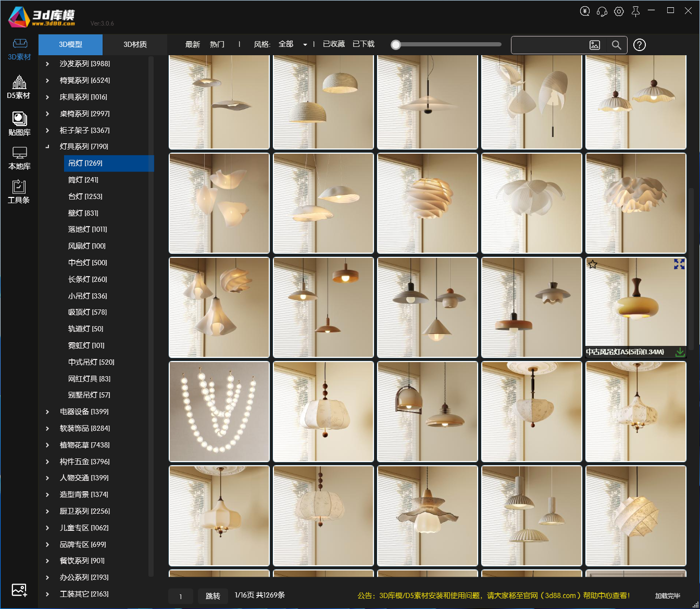Enlarge preview of 中古风吊灯A5 model

click(x=679, y=264)
